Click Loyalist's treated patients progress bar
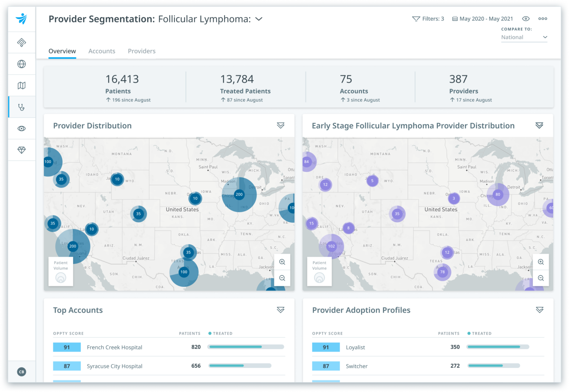This screenshot has height=392, width=569. pyautogui.click(x=498, y=347)
